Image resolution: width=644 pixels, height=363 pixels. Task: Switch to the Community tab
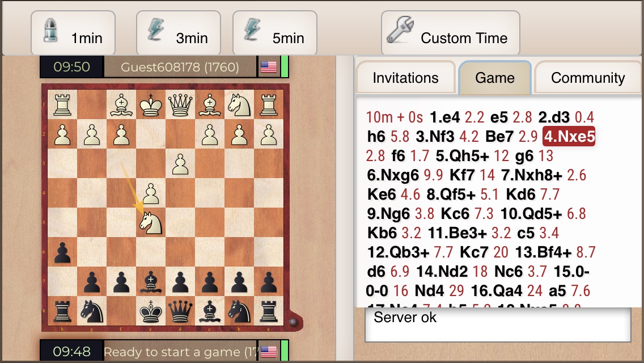point(588,77)
